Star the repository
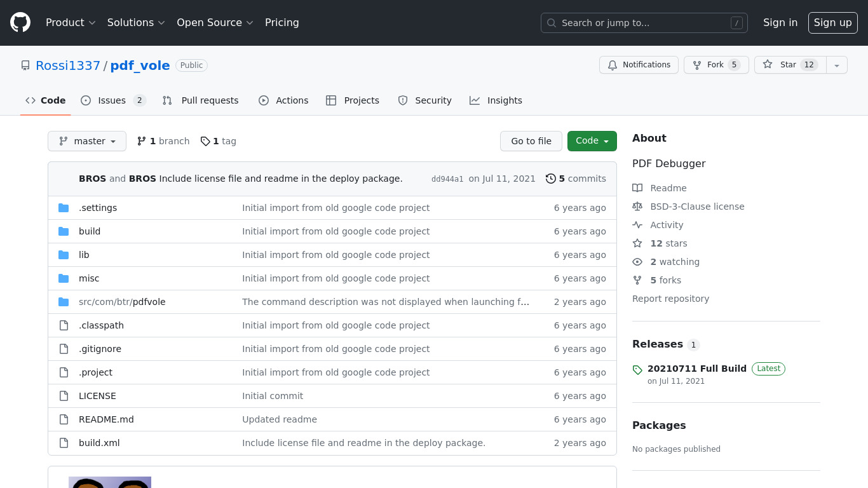The width and height of the screenshot is (868, 488). point(790,65)
